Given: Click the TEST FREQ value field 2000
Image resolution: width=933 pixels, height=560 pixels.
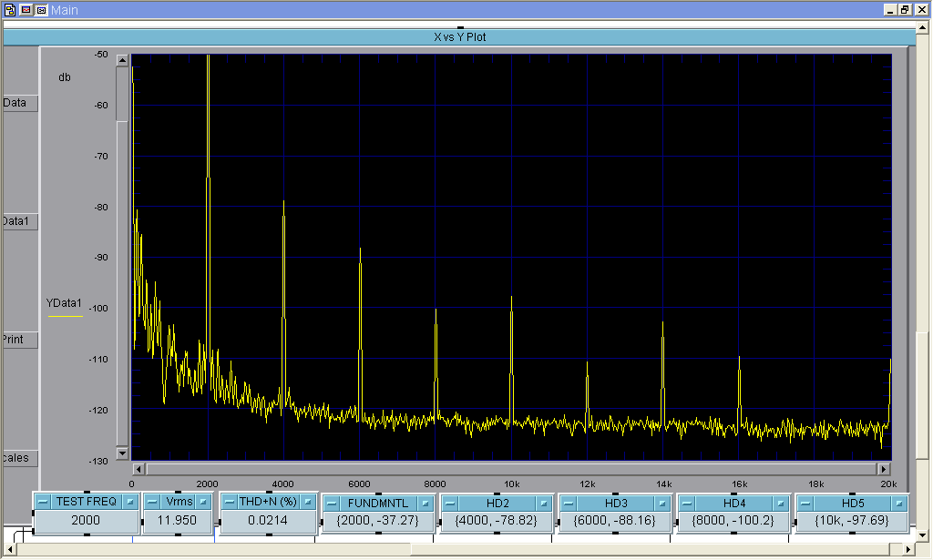Looking at the screenshot, I should [x=86, y=520].
